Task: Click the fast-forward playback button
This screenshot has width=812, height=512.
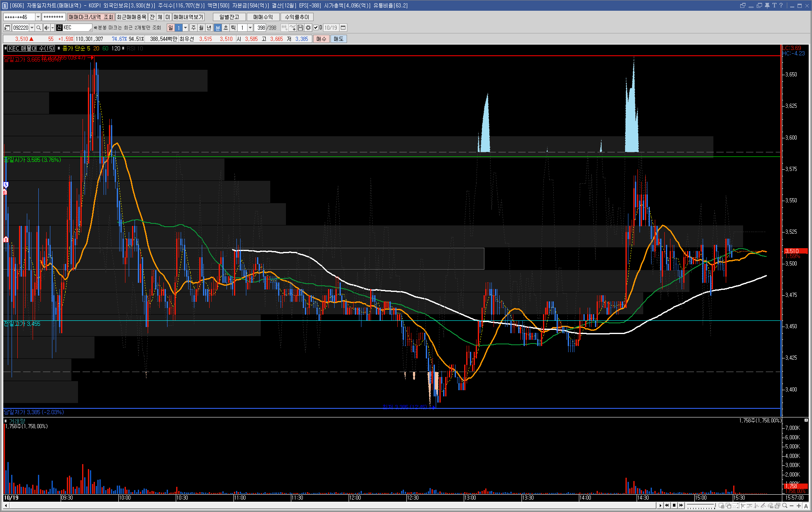Action: coord(681,505)
